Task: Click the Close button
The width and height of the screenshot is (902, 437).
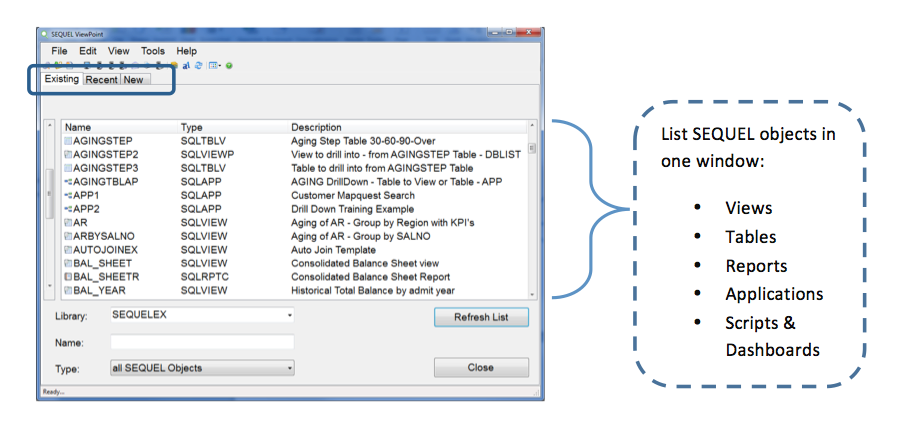Action: coord(481,367)
